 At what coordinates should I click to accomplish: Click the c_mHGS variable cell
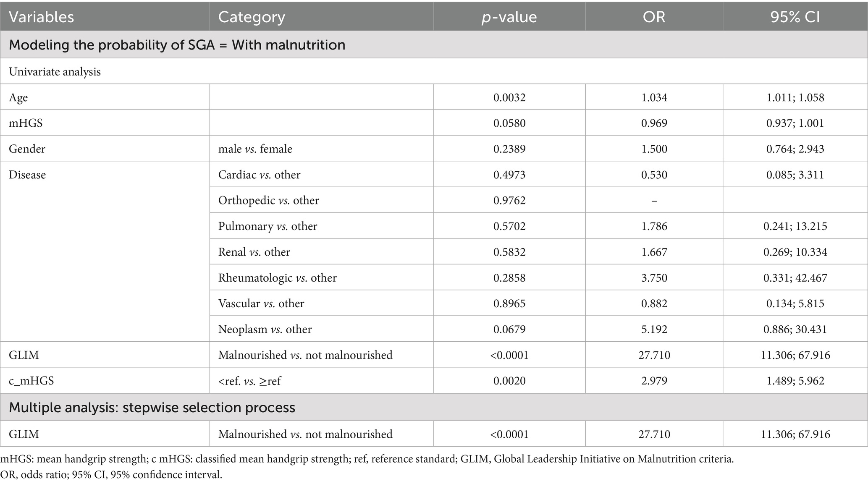[31, 381]
